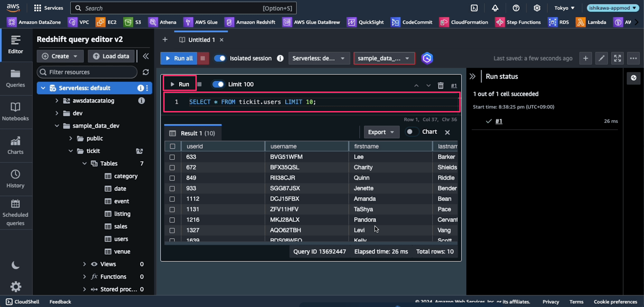This screenshot has width=644, height=307.
Task: Open the more options ellipsis menu
Action: click(633, 58)
